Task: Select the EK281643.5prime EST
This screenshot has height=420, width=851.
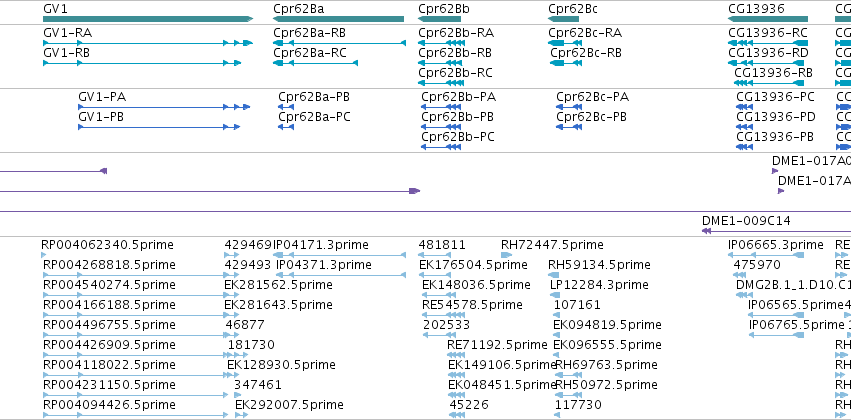Action: [278, 305]
